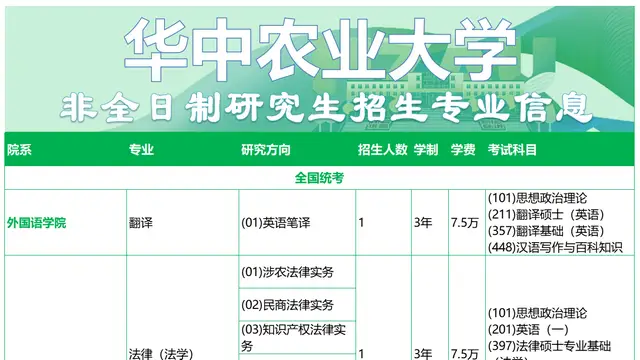The width and height of the screenshot is (640, 360).
Task: Select the 专业 column header
Action: (141, 150)
